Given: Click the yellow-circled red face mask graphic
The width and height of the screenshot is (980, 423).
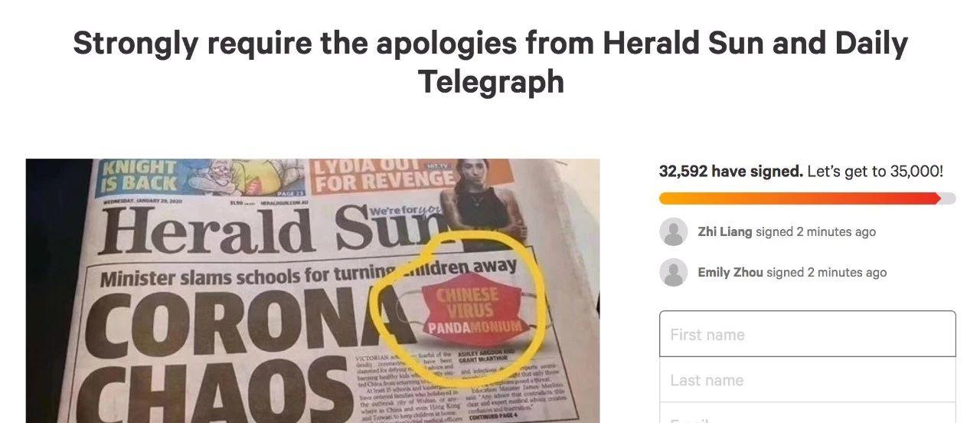Looking at the screenshot, I should coord(469,310).
